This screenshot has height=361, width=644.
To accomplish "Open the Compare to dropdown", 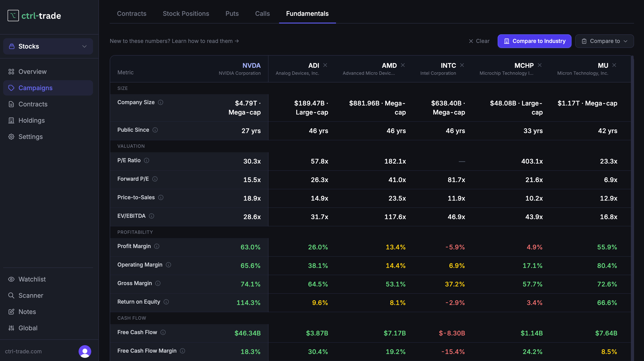I will 604,41.
